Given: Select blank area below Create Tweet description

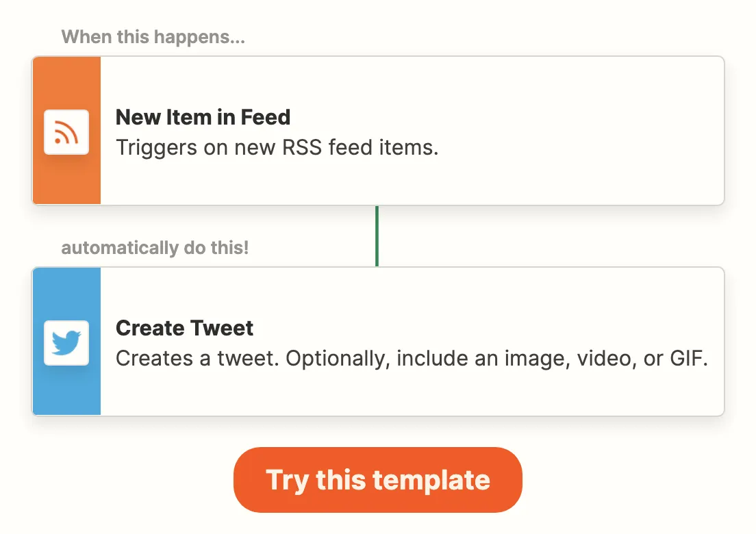Looking at the screenshot, I should tap(409, 393).
